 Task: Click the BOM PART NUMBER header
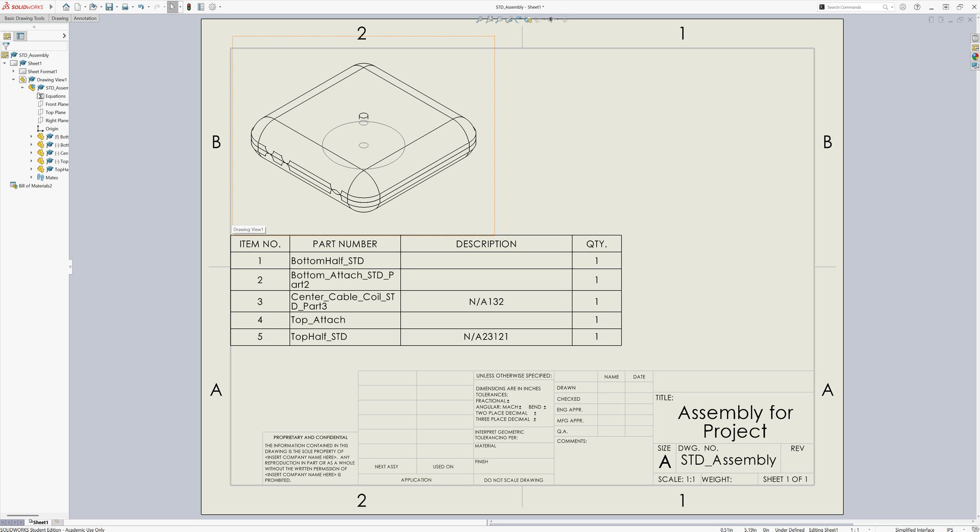(x=345, y=244)
